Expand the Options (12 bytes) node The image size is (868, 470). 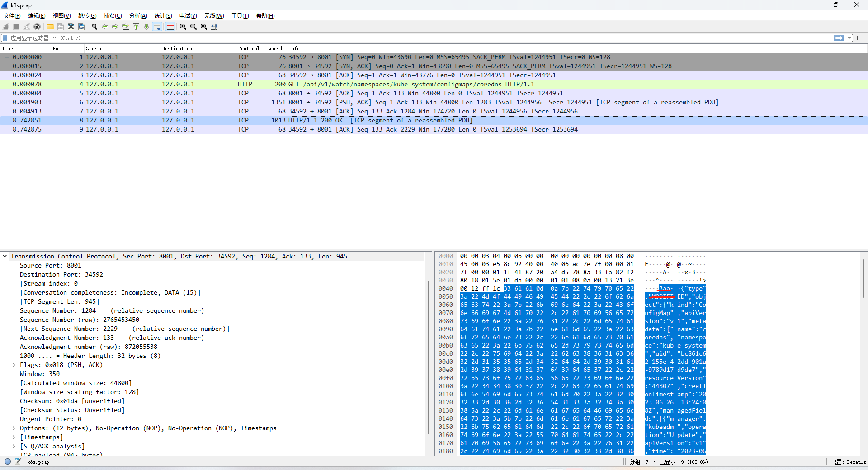pos(14,428)
